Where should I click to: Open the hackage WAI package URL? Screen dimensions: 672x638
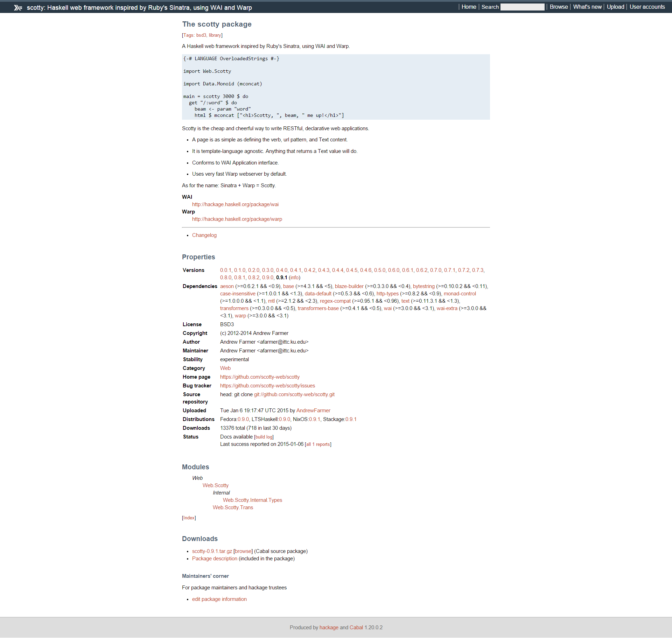pos(235,204)
